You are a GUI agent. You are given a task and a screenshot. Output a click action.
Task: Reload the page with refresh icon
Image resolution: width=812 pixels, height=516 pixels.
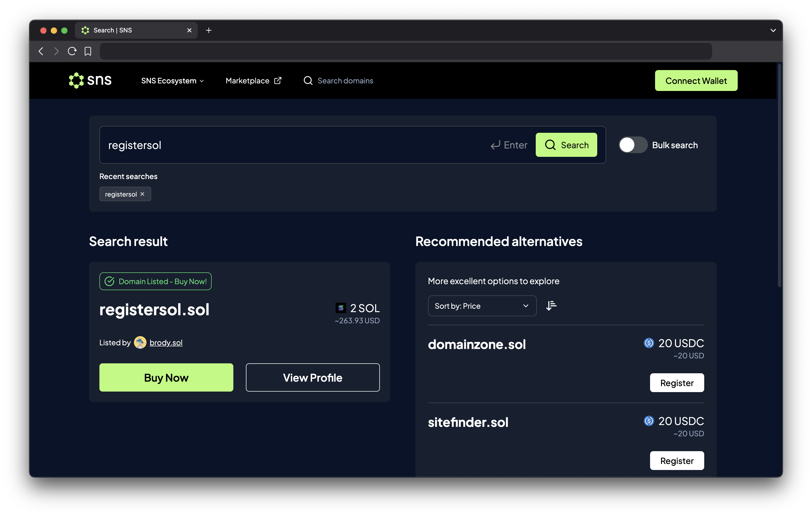click(72, 51)
